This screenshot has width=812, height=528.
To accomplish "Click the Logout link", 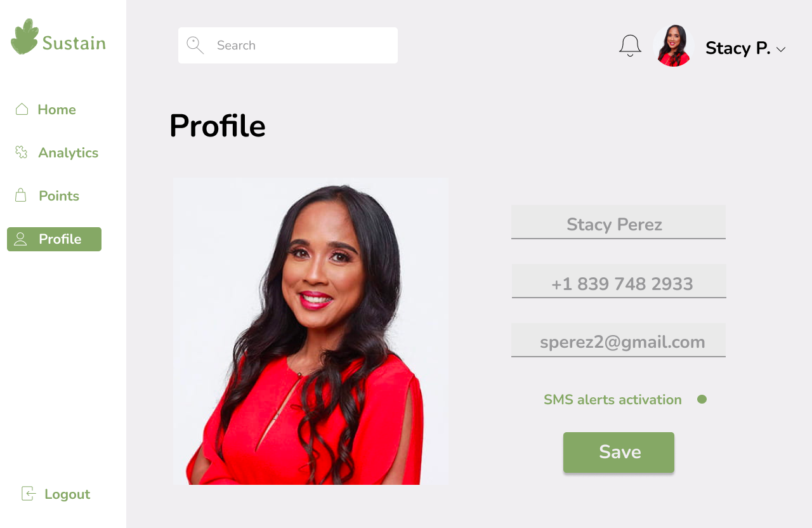I will [x=67, y=494].
